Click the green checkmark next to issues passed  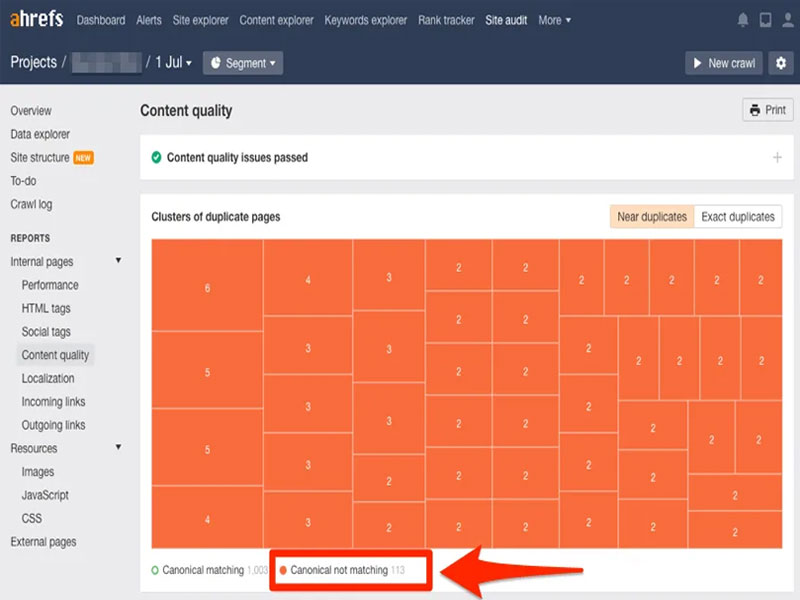pyautogui.click(x=157, y=157)
